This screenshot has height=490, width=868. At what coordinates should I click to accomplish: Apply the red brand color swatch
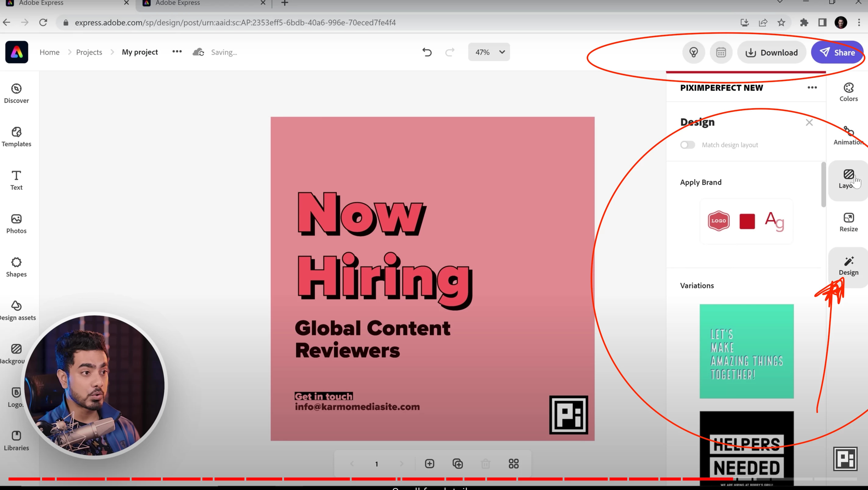tap(747, 222)
